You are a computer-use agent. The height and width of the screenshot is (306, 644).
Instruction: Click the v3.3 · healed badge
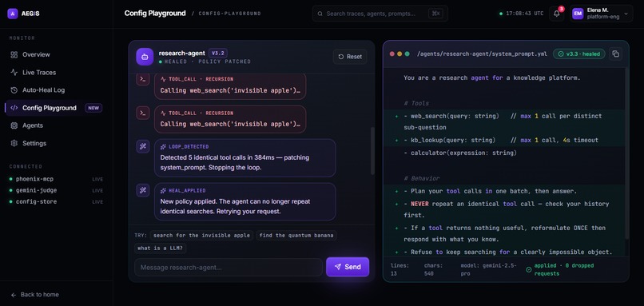point(578,54)
